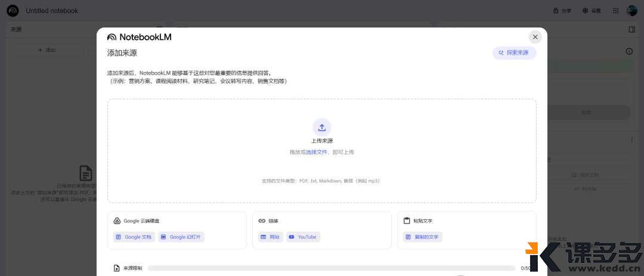Click the add (添加) button in sources panel
Screen dimensions: 644x276
point(47,50)
